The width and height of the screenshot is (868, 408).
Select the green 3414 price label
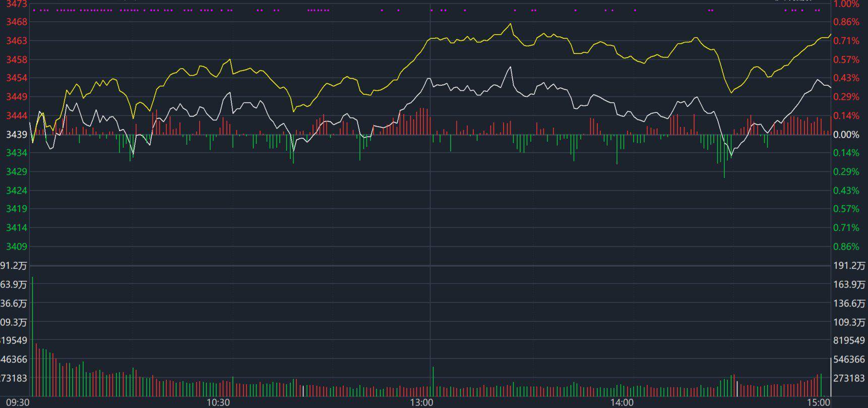click(17, 228)
